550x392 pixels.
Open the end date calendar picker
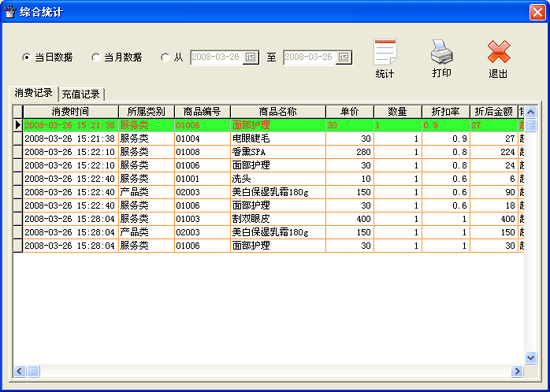point(343,58)
